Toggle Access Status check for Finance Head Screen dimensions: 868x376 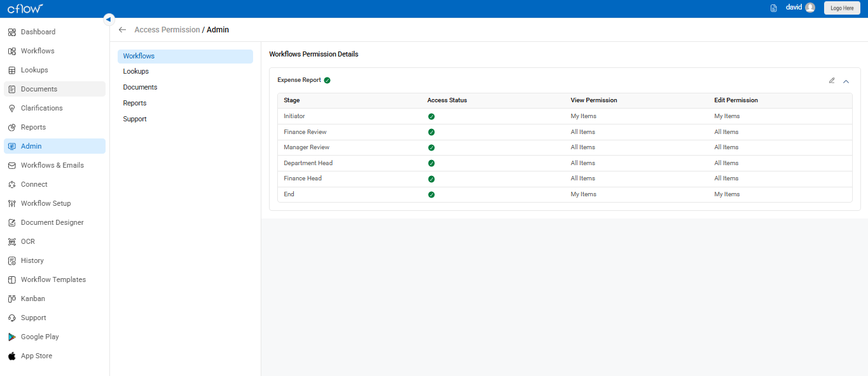[x=431, y=179]
